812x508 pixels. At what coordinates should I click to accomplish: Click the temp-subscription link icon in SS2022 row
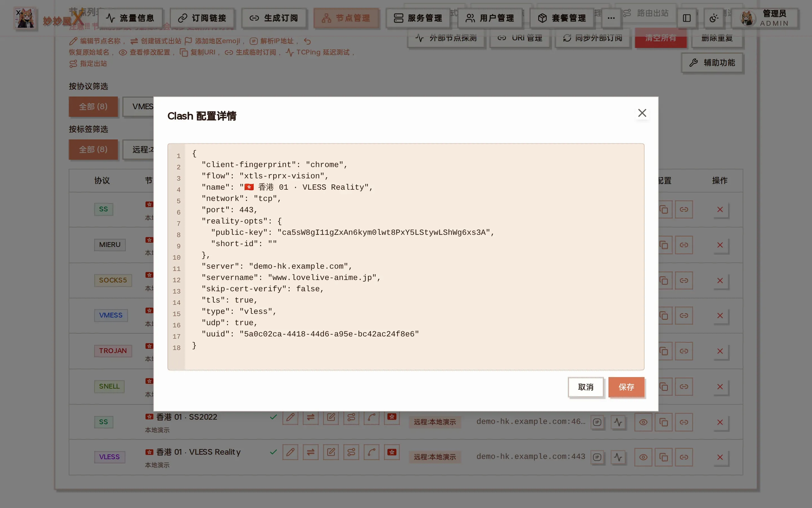pos(684,422)
